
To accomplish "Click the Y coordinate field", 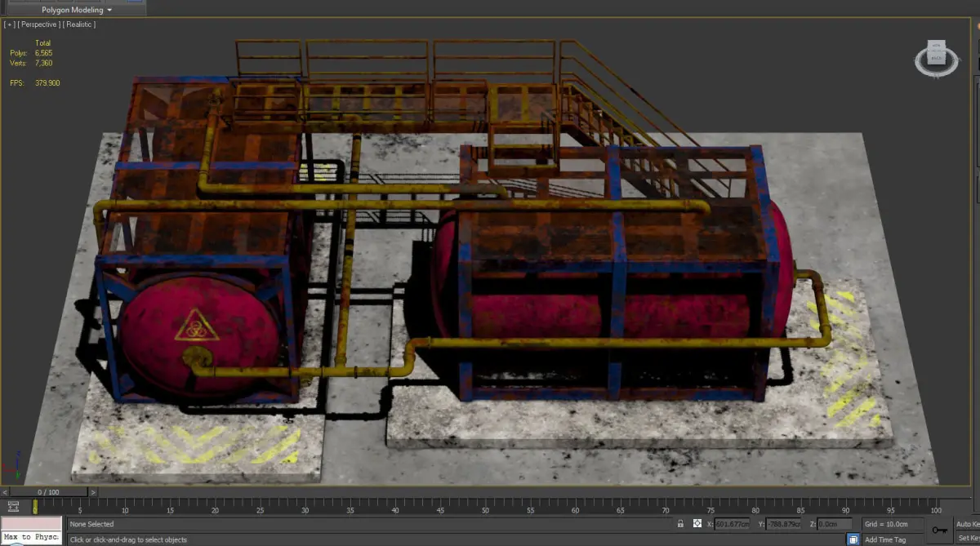I will (x=782, y=524).
